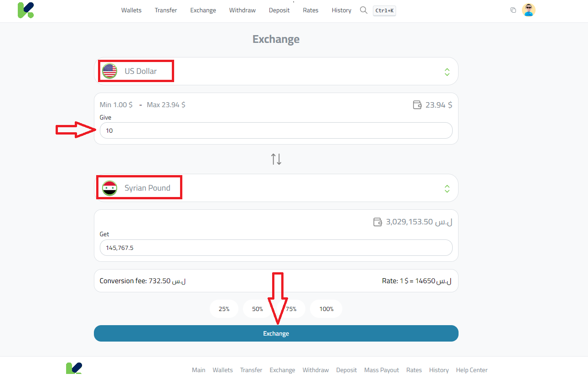This screenshot has width=588, height=389.
Task: Open the search with the magnifier icon
Action: 363,10
